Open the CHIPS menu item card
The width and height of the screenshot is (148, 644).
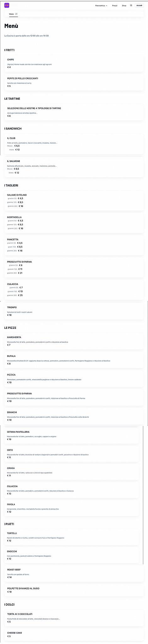click(74, 64)
